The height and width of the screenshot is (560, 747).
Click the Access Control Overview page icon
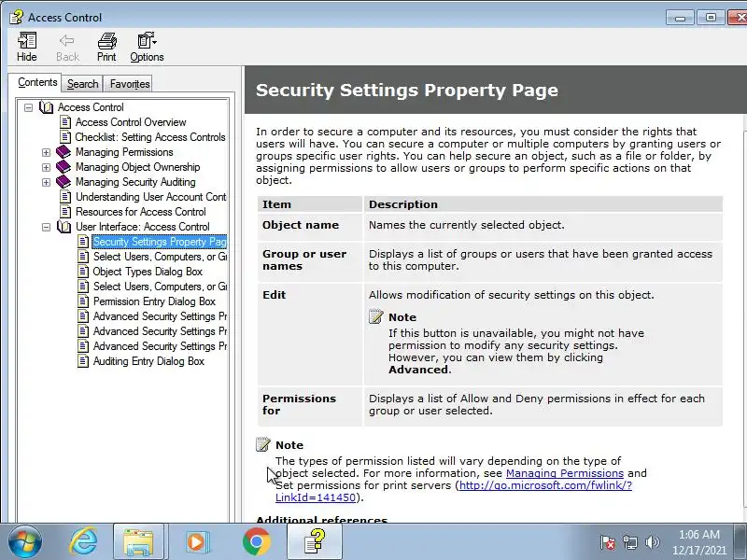(65, 122)
